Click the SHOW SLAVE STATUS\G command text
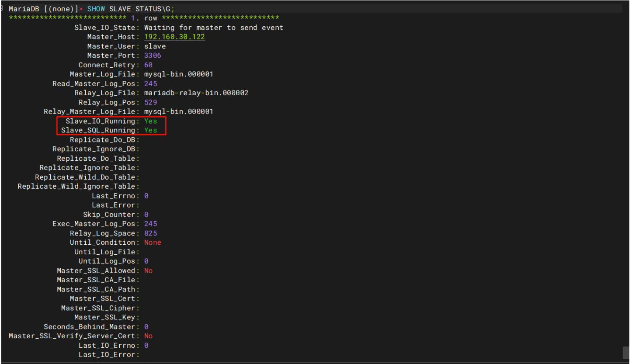632x364 pixels. click(131, 9)
